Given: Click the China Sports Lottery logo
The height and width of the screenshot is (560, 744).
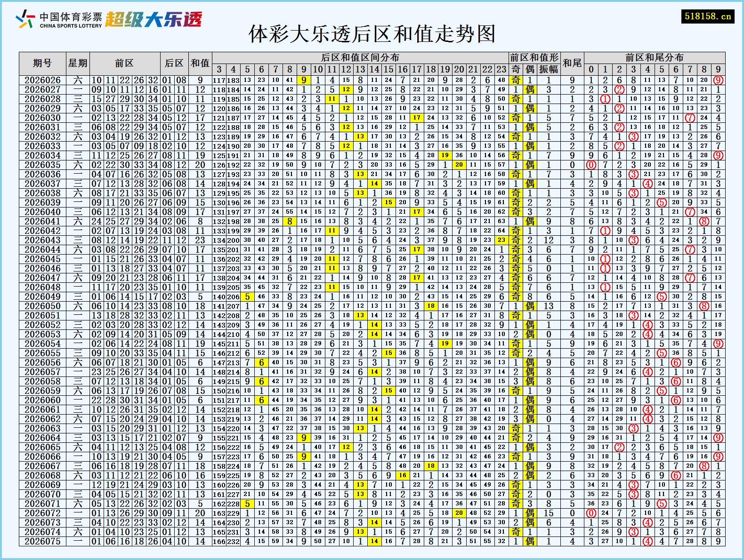Looking at the screenshot, I should (59, 19).
